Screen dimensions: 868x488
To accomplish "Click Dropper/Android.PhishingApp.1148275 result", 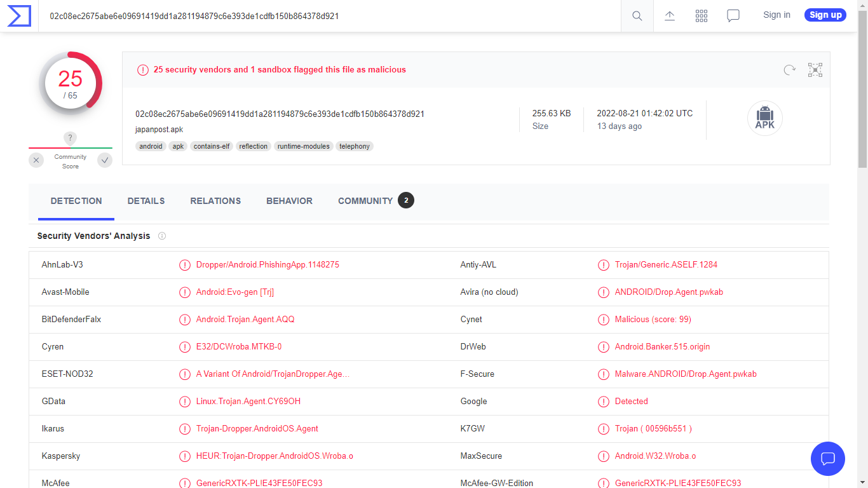I will 268,265.
